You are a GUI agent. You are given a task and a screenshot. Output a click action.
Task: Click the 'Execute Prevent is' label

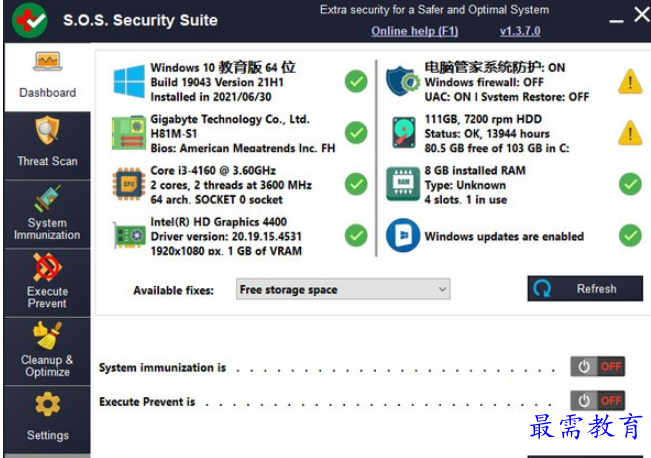[x=147, y=402]
